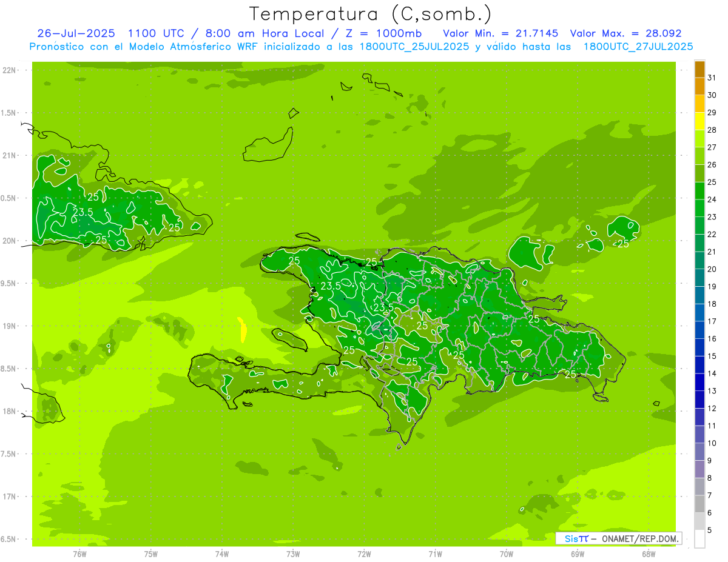Click the '21N' latitude label
The image size is (728, 562).
pos(10,155)
